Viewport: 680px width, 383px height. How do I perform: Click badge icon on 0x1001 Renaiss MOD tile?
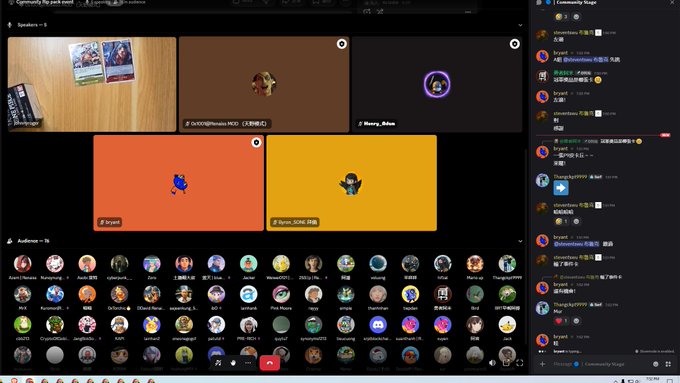click(342, 44)
